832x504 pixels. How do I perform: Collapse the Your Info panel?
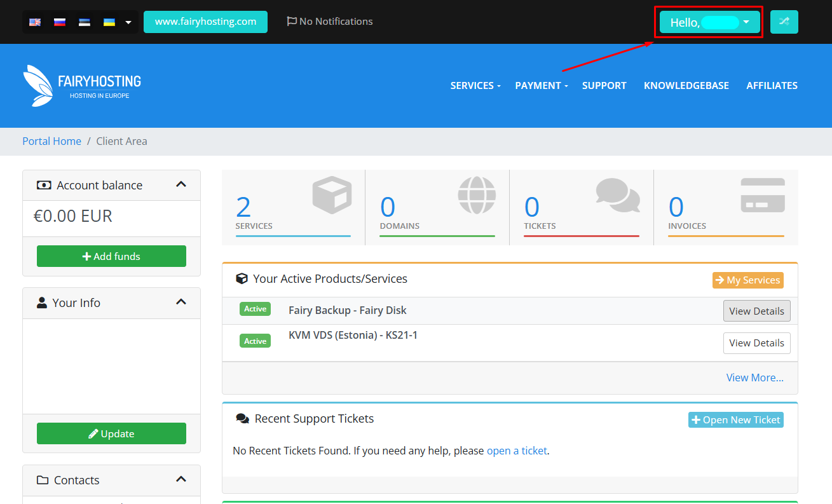point(181,303)
